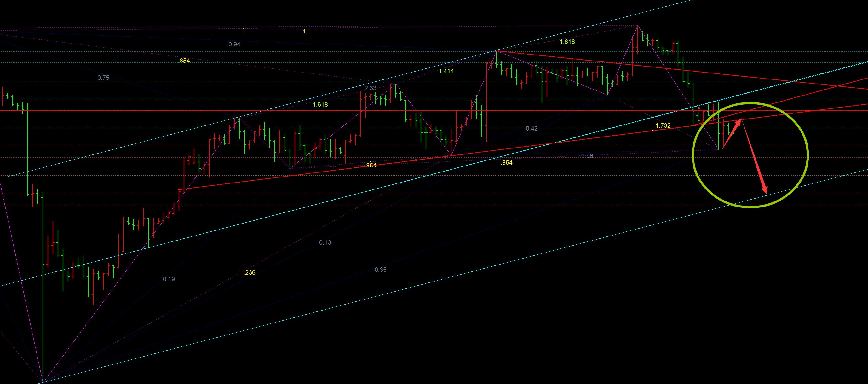
Task: Click the yellow 1.732 label
Action: (663, 125)
